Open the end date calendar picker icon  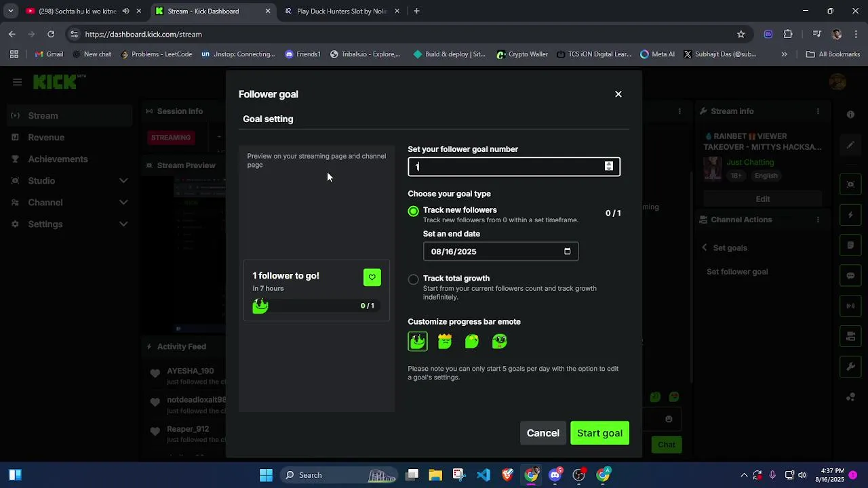pos(568,251)
